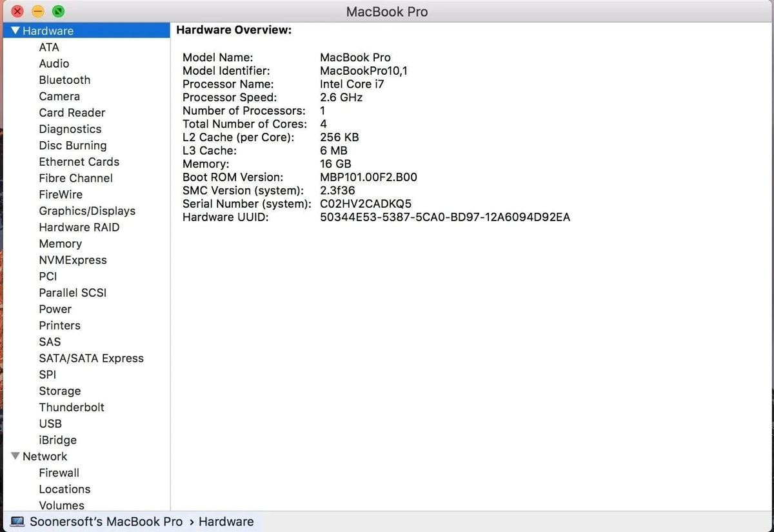The width and height of the screenshot is (774, 532).
Task: Select Camera in the sidebar
Action: pyautogui.click(x=59, y=96)
